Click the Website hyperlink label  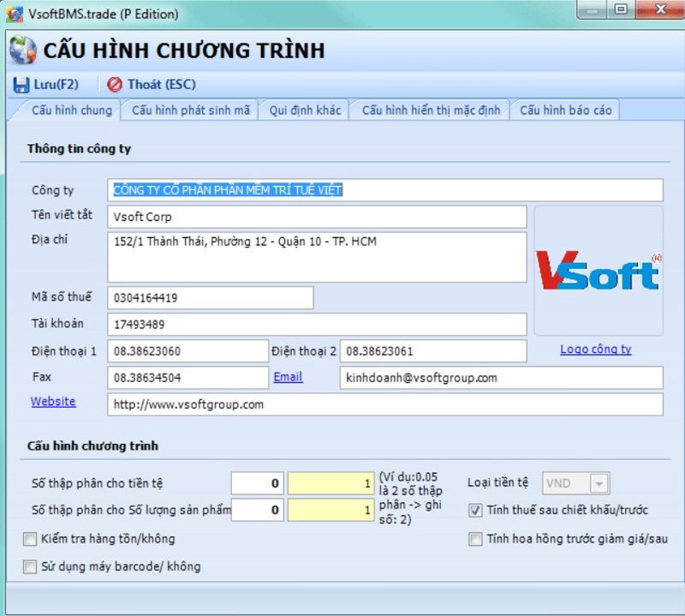coord(53,401)
